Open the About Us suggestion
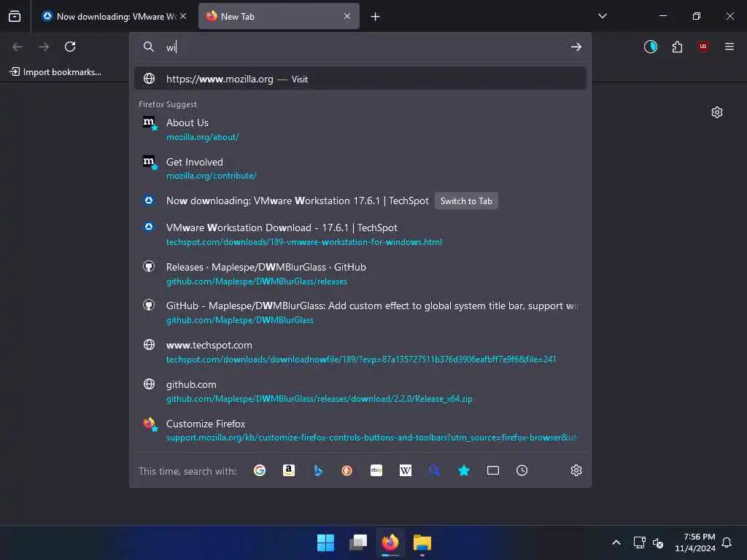The image size is (747, 560). (360, 130)
